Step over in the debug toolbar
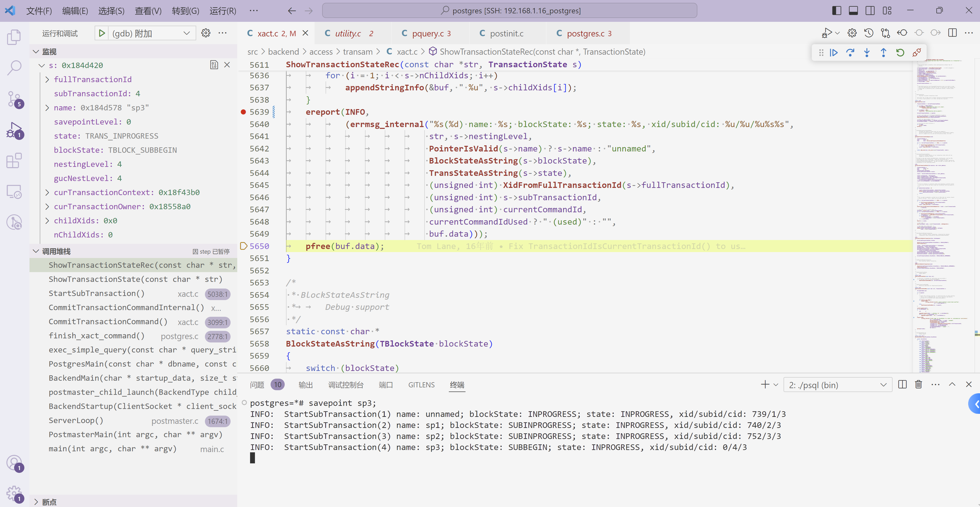Viewport: 980px width, 507px height. click(x=850, y=53)
